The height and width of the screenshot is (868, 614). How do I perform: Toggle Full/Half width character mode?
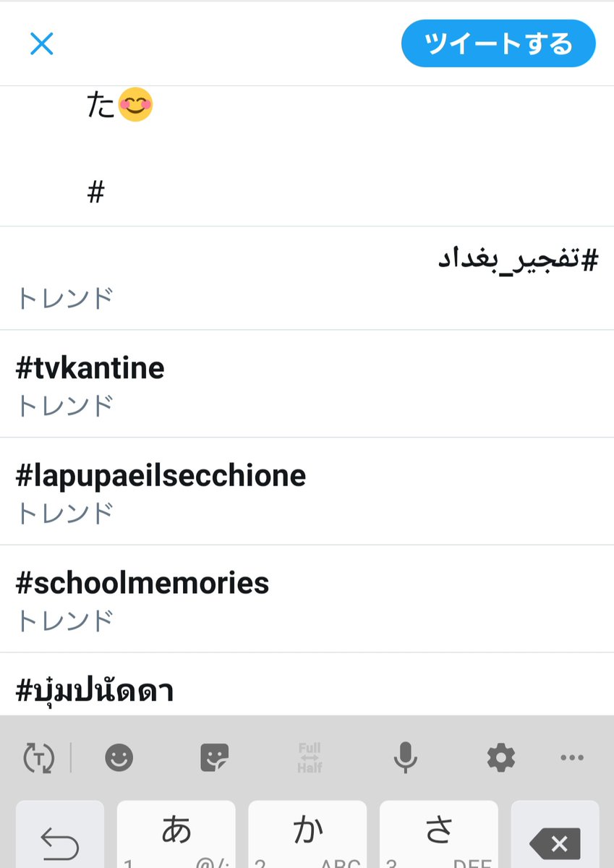(310, 757)
